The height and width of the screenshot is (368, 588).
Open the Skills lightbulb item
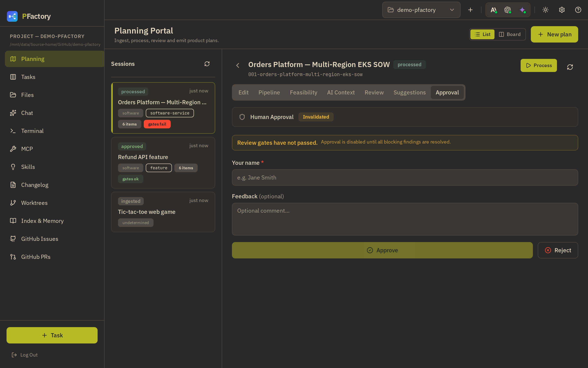pos(55,167)
